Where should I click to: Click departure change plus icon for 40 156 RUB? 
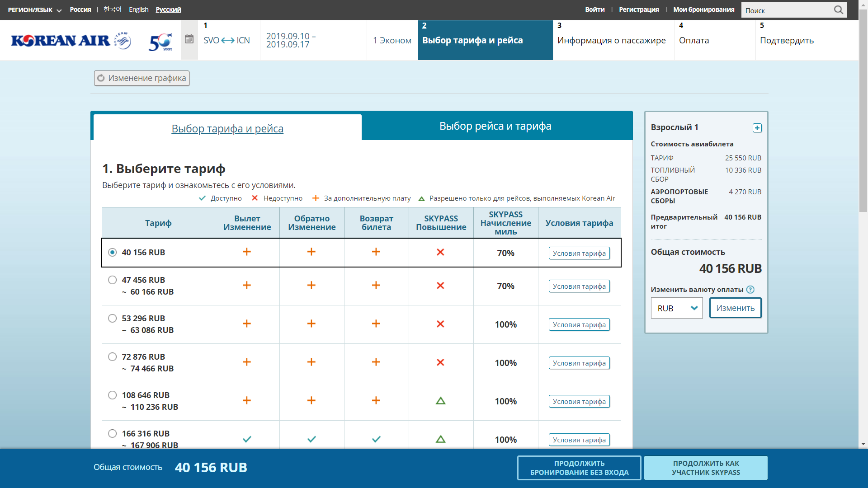247,252
